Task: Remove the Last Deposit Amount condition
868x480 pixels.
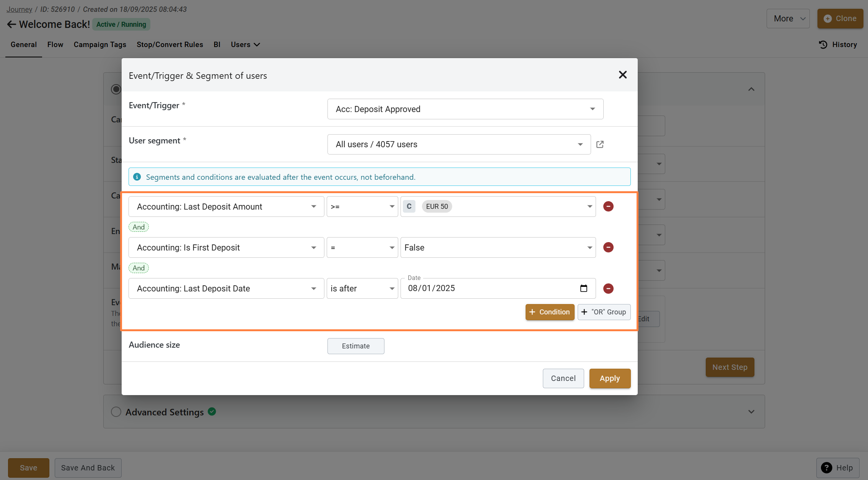Action: click(608, 207)
